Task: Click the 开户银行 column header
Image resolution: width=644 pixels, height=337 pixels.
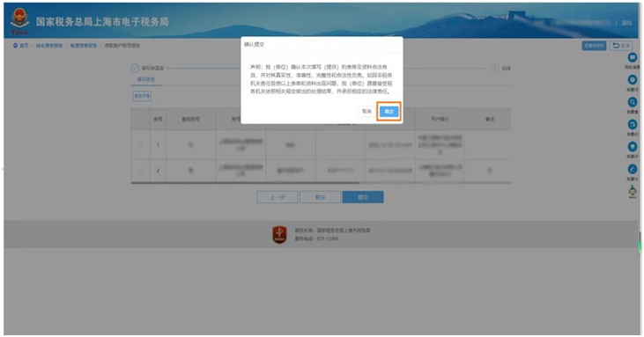Action: pyautogui.click(x=440, y=120)
